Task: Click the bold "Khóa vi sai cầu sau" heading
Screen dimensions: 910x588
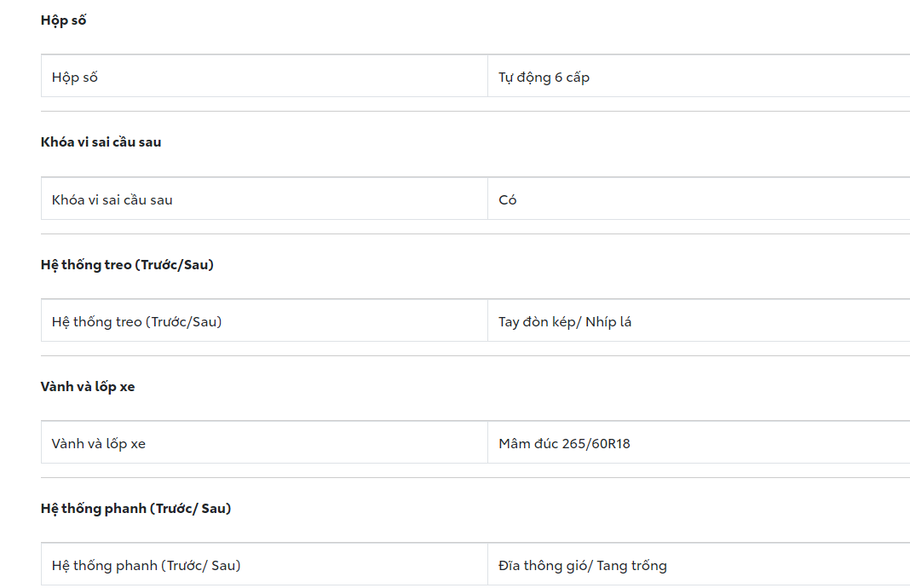Action: point(101,142)
